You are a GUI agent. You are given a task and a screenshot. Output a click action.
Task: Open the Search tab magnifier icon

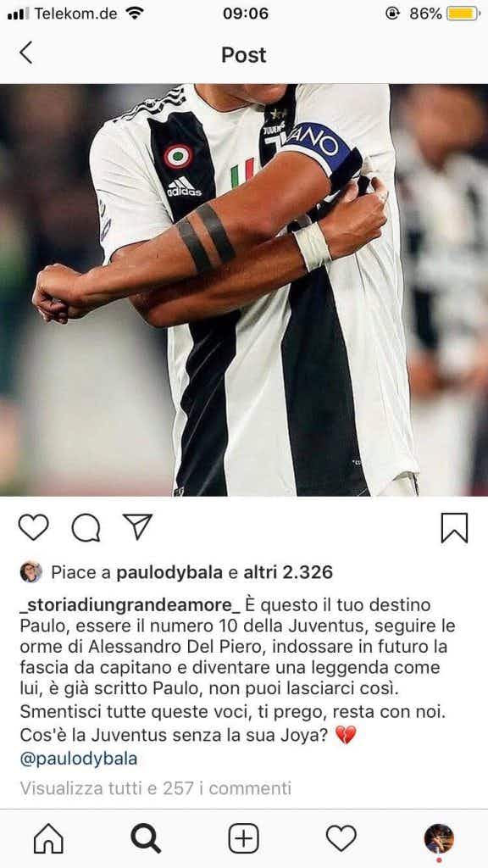146,838
